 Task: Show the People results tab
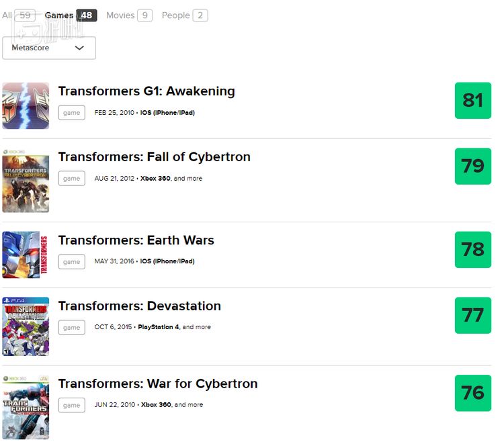pyautogui.click(x=184, y=15)
